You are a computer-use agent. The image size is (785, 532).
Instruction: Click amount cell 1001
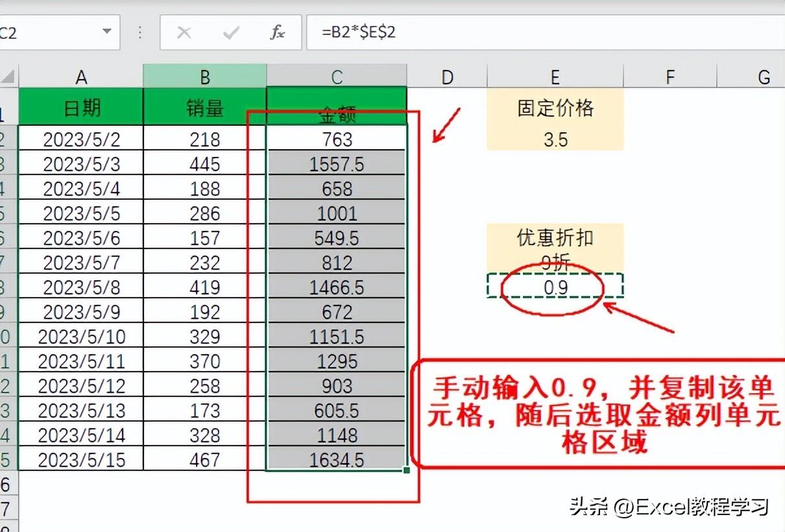[x=337, y=213]
